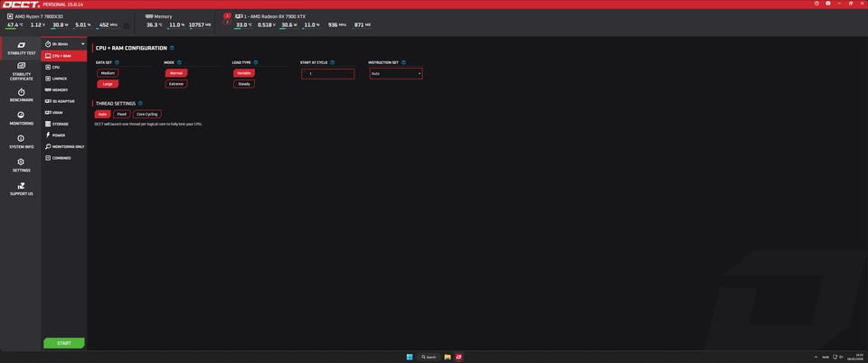
Task: Open the Stability Test section
Action: 21,49
